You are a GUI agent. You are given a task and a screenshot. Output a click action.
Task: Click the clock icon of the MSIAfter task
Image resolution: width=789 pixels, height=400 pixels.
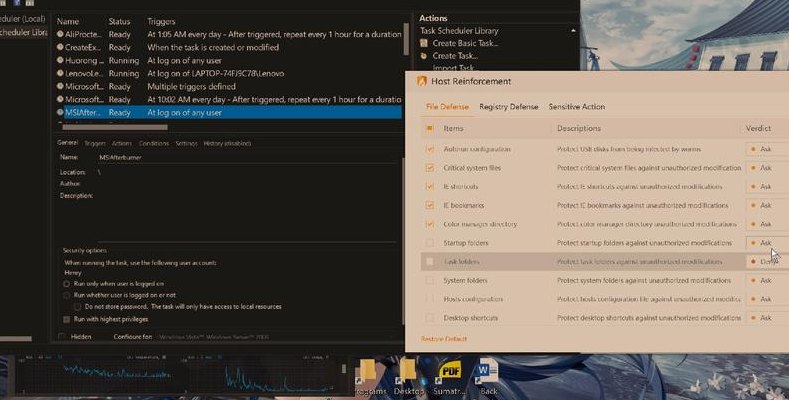coord(60,112)
